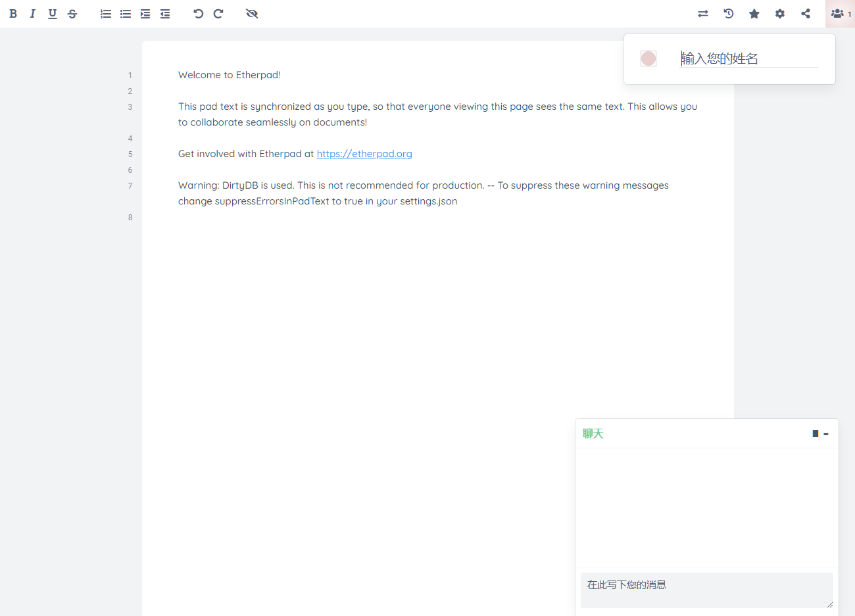The image size is (855, 616).
Task: Indent the current line
Action: point(145,14)
